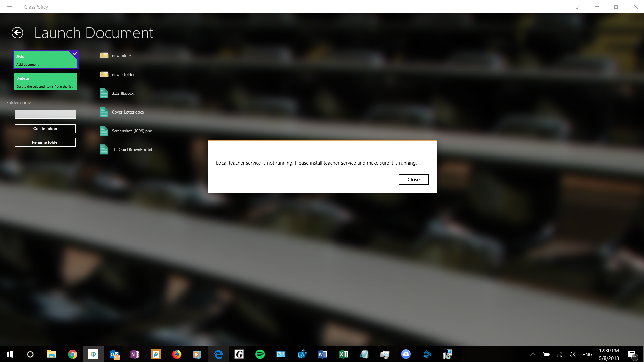
Task: Click the back arrow beside Launch Document
Action: (17, 33)
